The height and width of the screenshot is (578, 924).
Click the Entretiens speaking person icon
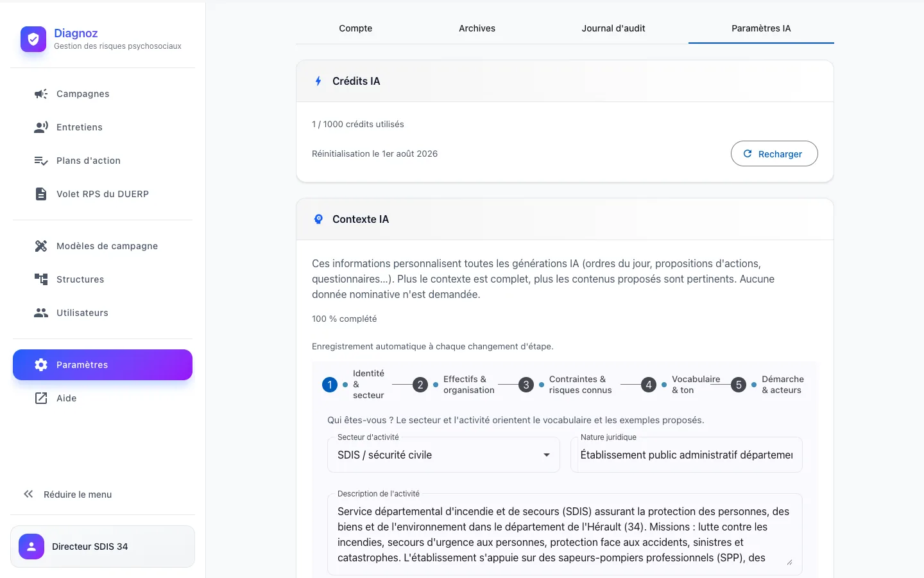41,127
